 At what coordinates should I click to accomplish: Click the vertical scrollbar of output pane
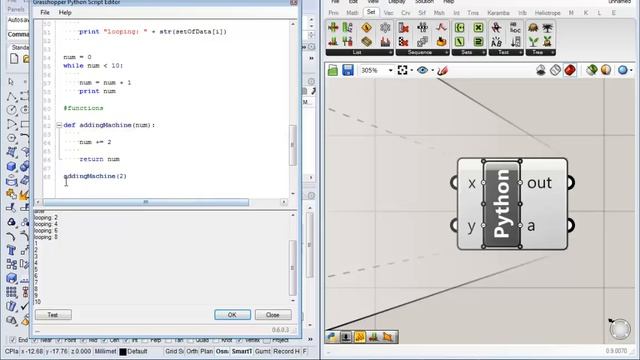point(293,267)
